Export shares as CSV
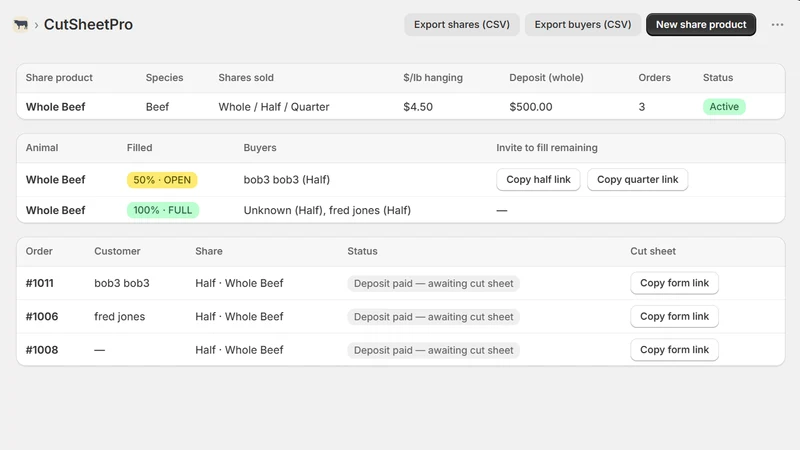 (462, 24)
